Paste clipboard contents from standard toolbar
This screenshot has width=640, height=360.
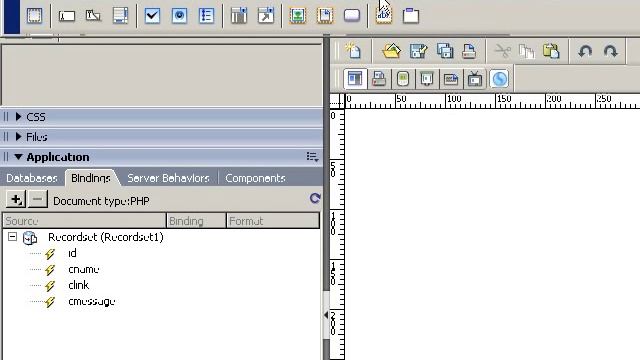pos(551,51)
